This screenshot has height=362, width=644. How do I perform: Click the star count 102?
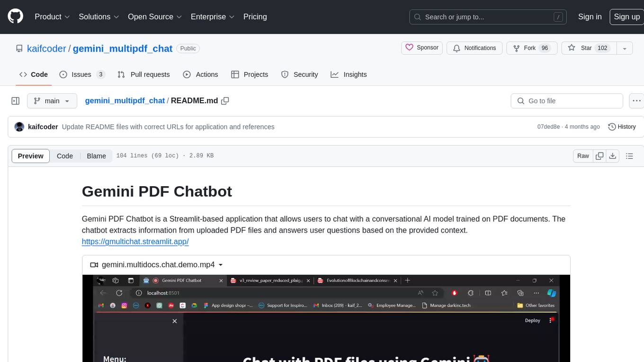coord(602,48)
